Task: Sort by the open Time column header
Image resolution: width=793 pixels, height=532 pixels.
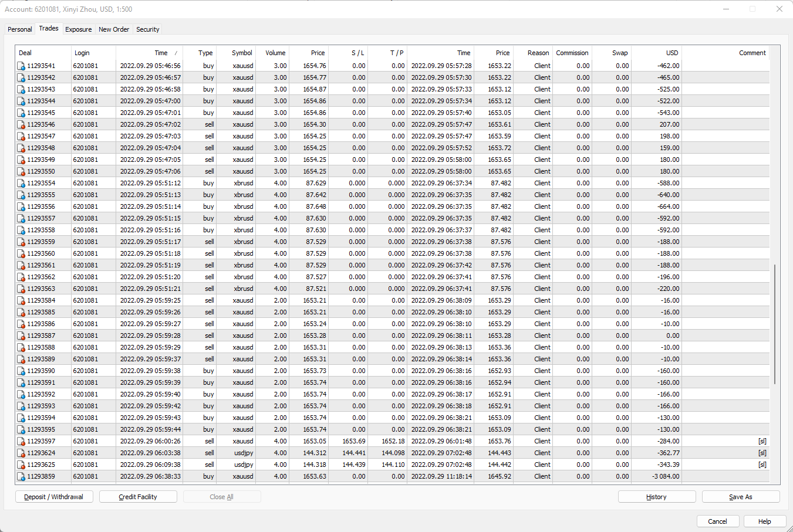Action: point(149,53)
